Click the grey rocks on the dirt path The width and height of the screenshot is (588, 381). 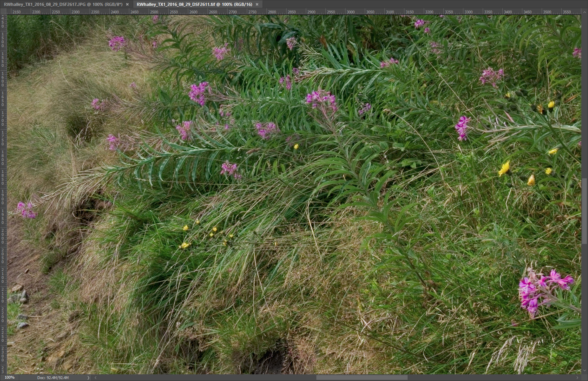[20, 299]
